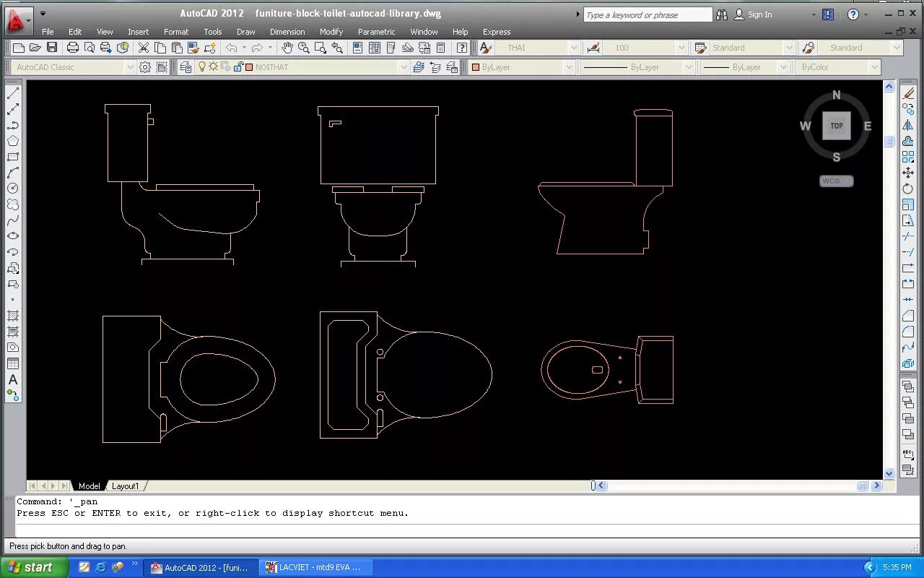Click the Table Style icon
Screen dimensions: 924x578
coord(699,48)
